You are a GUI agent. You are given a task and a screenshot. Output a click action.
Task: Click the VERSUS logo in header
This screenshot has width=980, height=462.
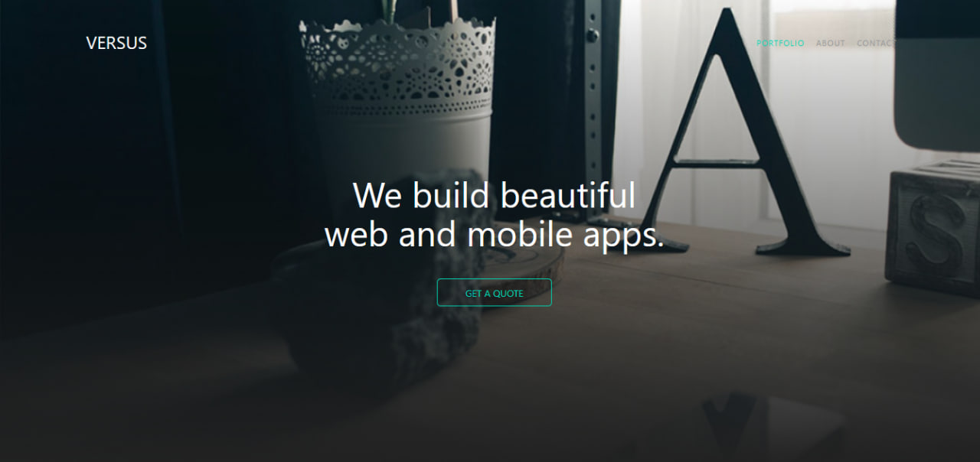click(116, 43)
